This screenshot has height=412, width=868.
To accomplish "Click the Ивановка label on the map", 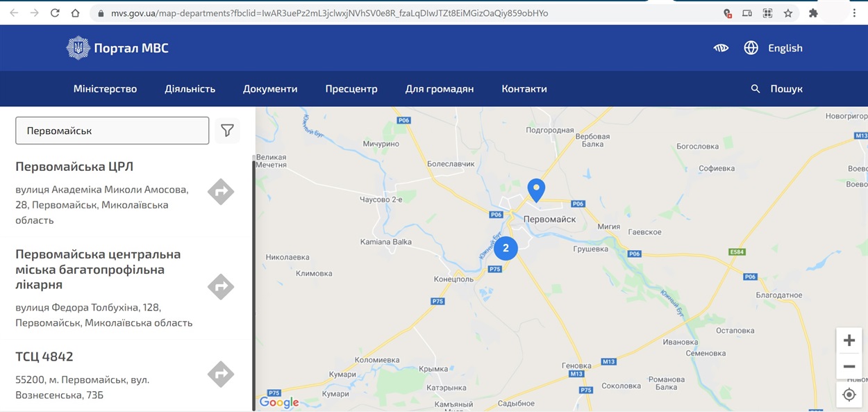I will tap(681, 343).
